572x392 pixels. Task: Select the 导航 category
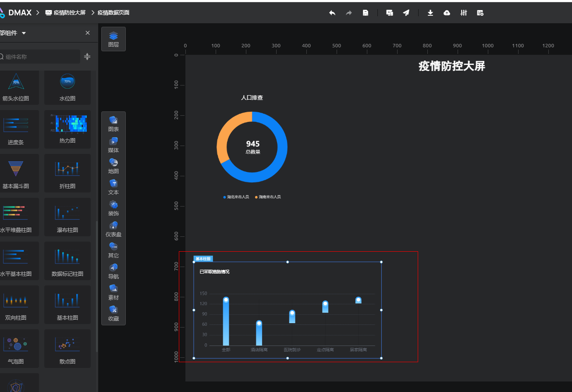pyautogui.click(x=114, y=271)
